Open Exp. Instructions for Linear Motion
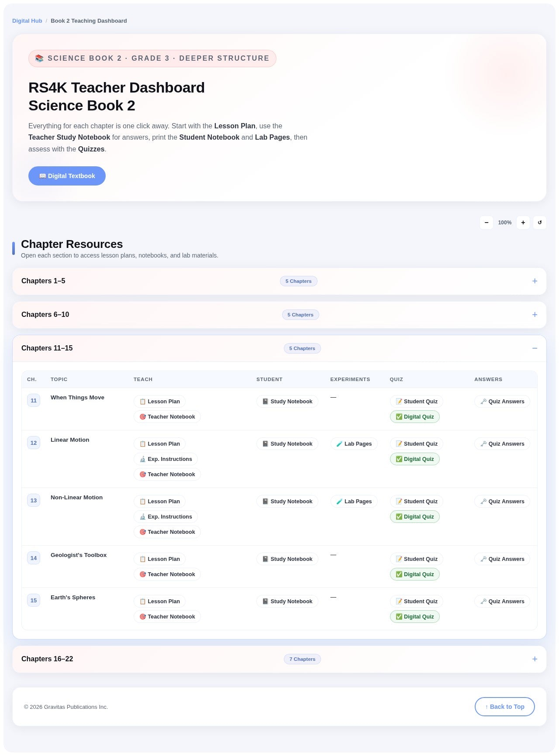 point(166,459)
